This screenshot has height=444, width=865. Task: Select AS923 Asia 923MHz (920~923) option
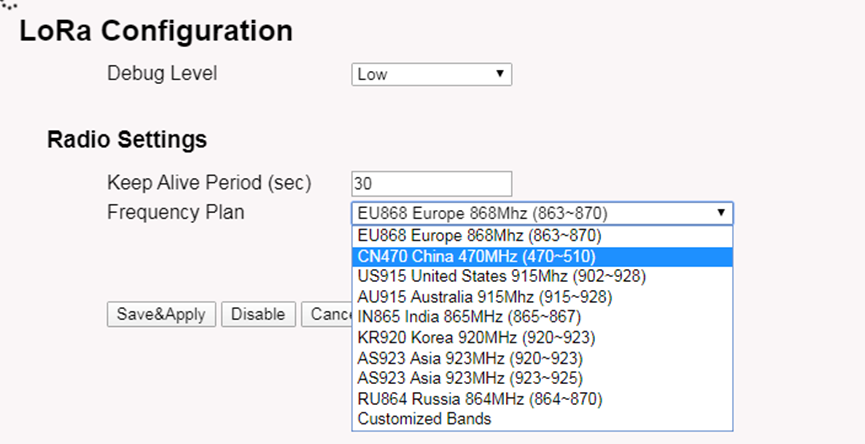click(x=542, y=359)
